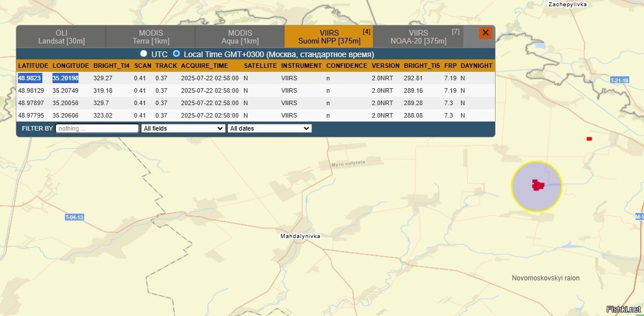The height and width of the screenshot is (316, 644).
Task: Sort by VERSION column header
Action: (x=385, y=66)
